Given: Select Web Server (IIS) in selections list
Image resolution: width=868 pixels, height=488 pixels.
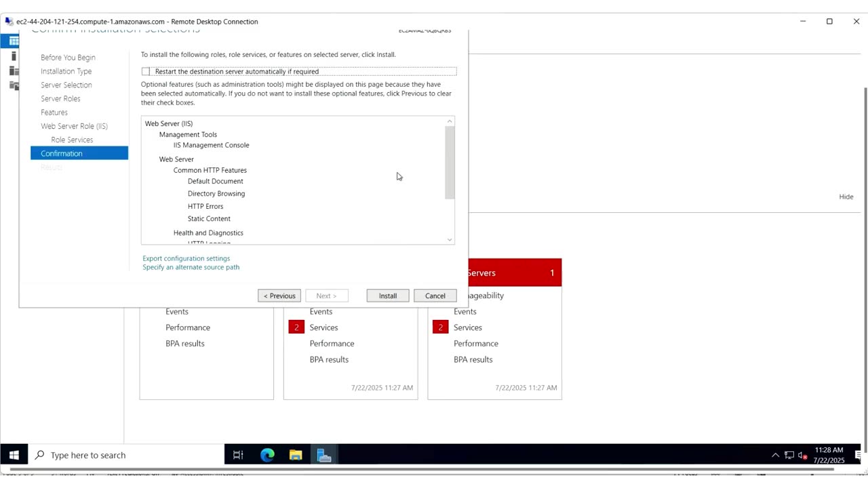Looking at the screenshot, I should coord(169,123).
